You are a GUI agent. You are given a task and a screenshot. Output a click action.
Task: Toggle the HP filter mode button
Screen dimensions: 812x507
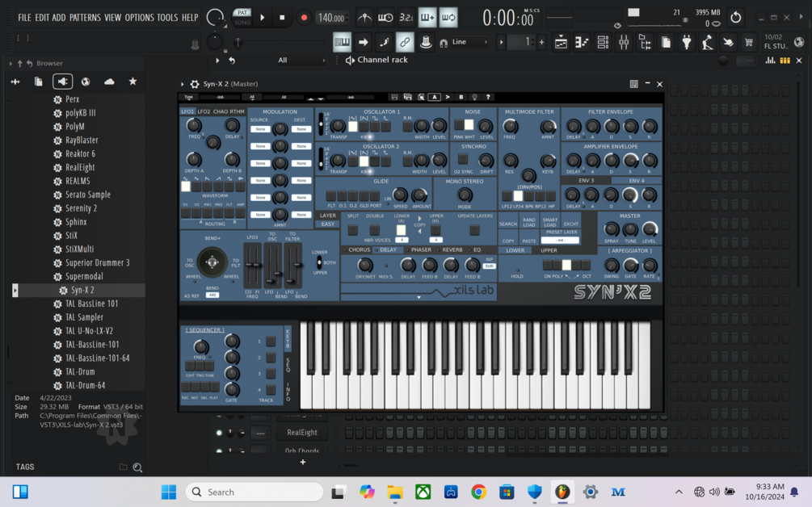(x=550, y=196)
